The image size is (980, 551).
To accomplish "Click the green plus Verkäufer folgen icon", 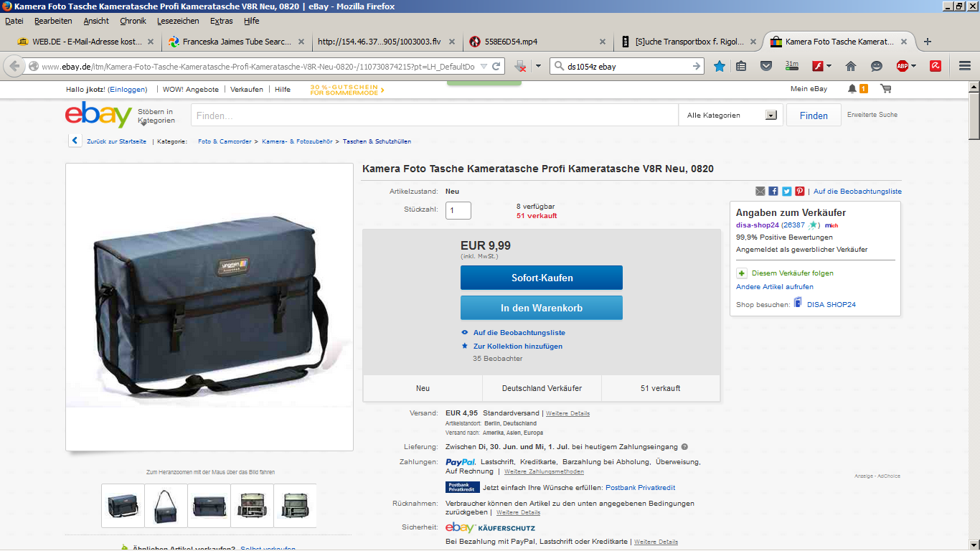I will click(x=742, y=273).
